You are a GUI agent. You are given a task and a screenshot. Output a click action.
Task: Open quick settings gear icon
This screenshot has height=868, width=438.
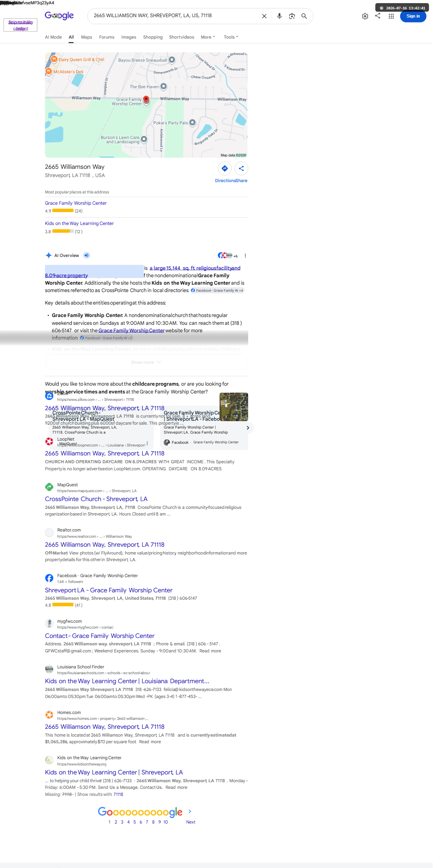(365, 16)
